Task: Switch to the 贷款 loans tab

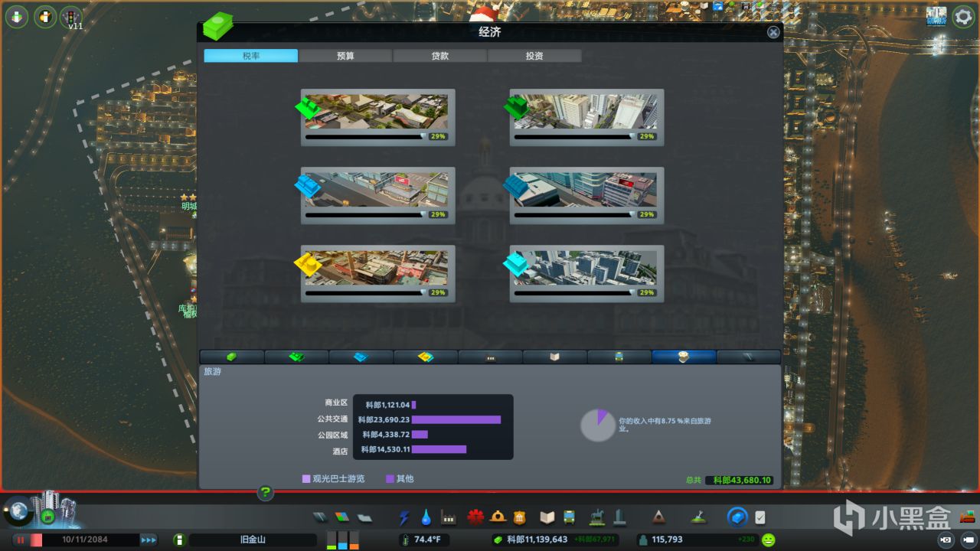Action: point(439,56)
